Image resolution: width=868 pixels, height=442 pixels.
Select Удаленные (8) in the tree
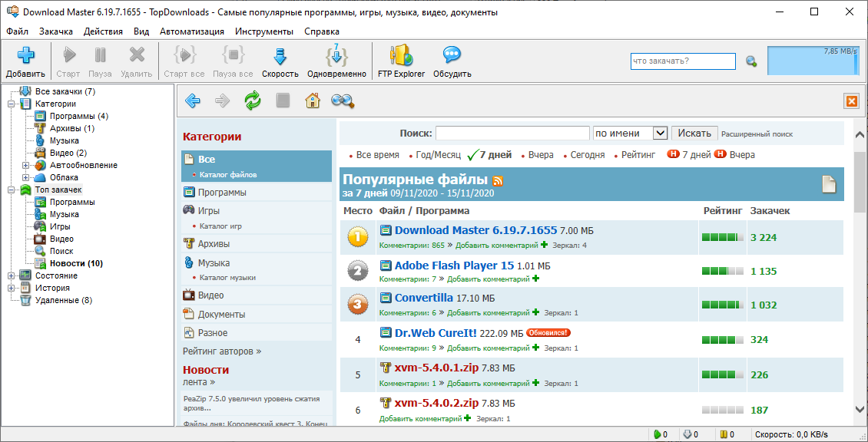click(64, 300)
